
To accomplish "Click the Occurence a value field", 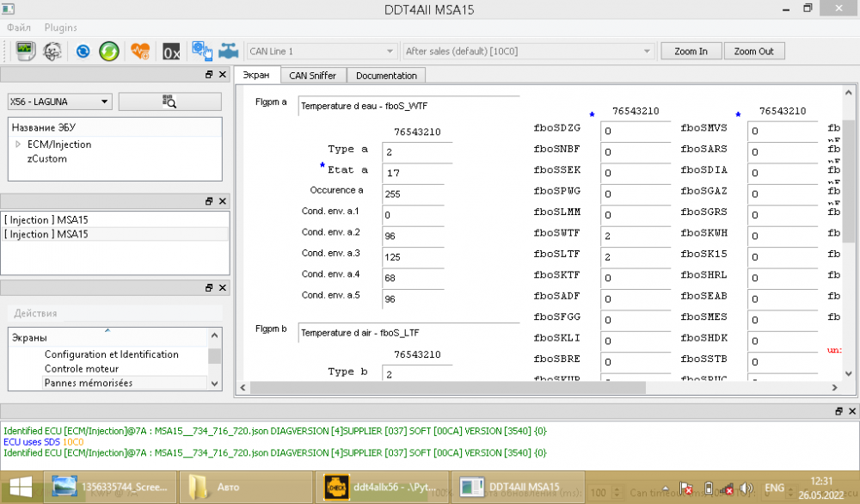I will 413,194.
